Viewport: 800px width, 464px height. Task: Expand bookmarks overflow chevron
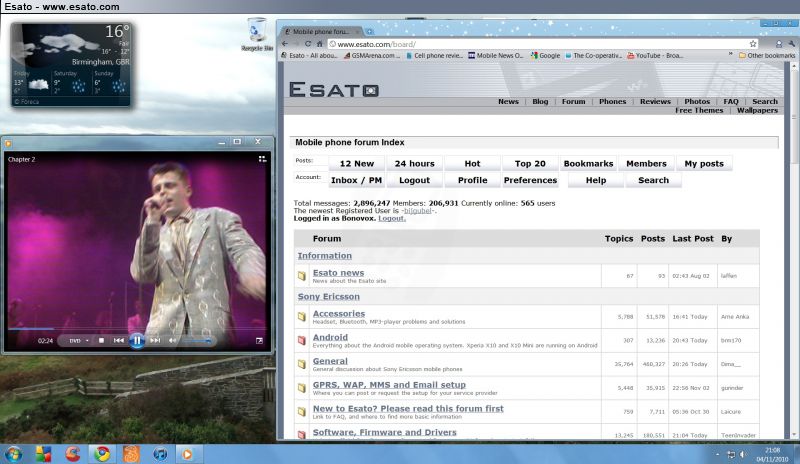pyautogui.click(x=730, y=55)
